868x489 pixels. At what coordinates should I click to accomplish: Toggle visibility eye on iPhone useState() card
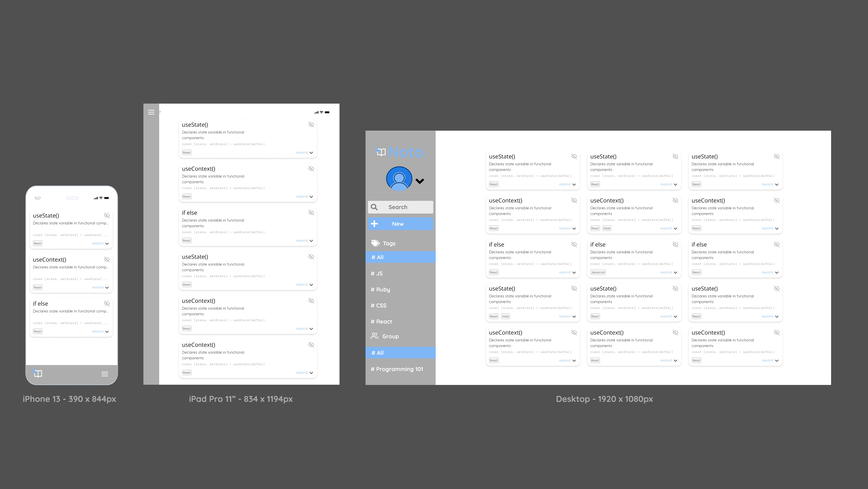pyautogui.click(x=107, y=215)
